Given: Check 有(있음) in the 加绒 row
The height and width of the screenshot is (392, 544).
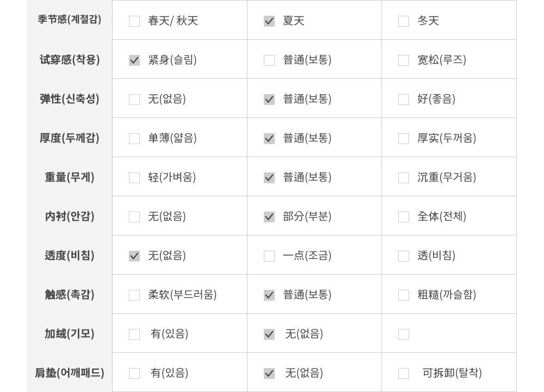Looking at the screenshot, I should click(x=134, y=334).
